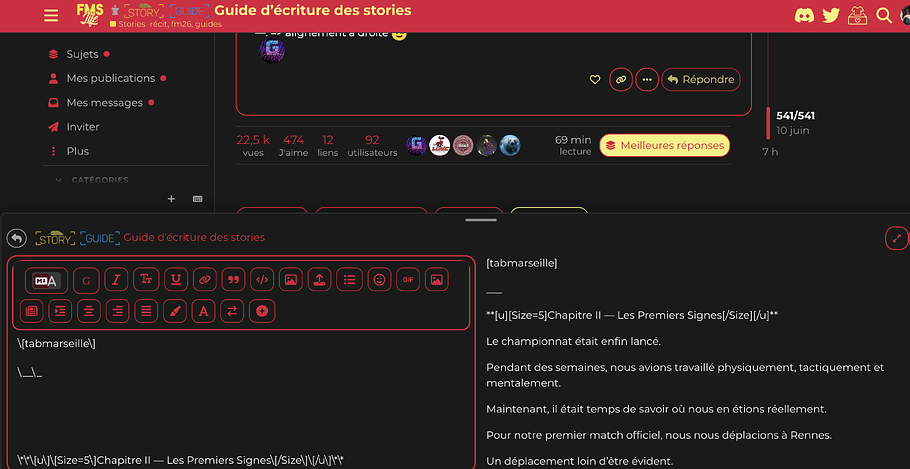This screenshot has height=469, width=910.
Task: Click header title Guide d'écriture des stories
Action: [313, 10]
